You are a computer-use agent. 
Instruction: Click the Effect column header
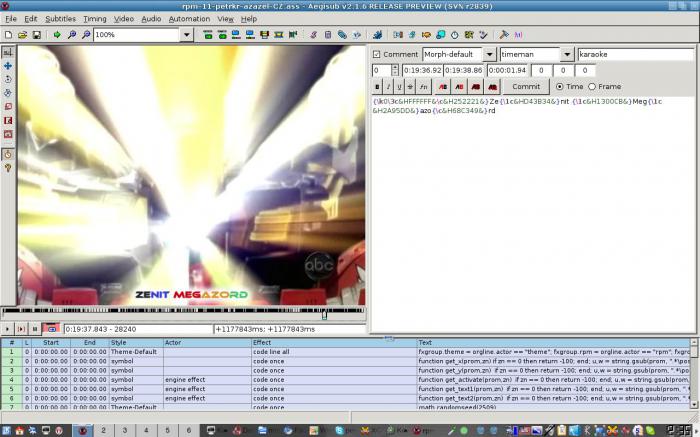coord(334,342)
